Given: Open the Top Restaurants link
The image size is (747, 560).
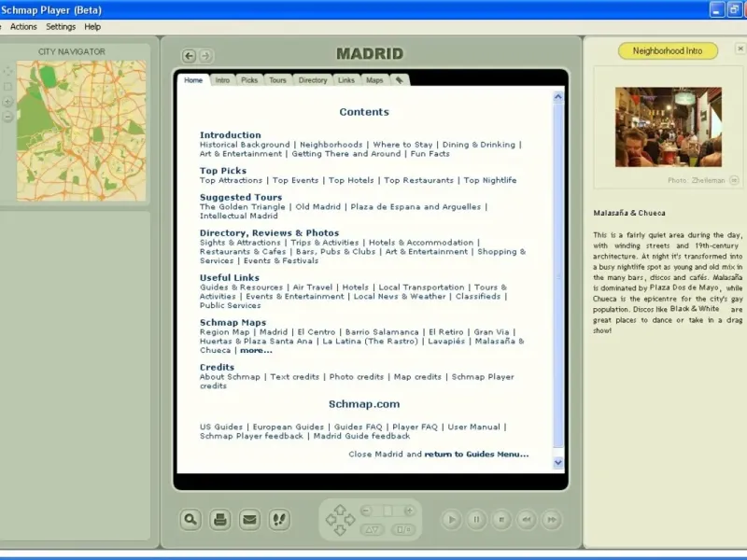Looking at the screenshot, I should [418, 180].
